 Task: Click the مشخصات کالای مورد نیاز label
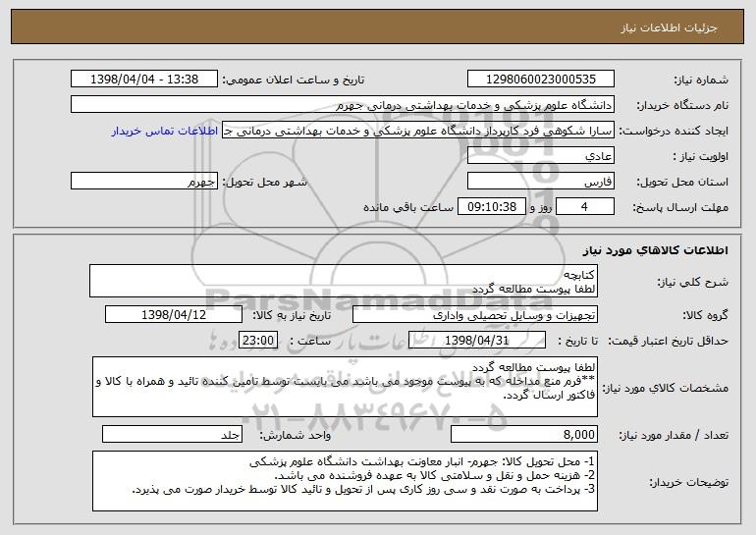[x=667, y=388]
